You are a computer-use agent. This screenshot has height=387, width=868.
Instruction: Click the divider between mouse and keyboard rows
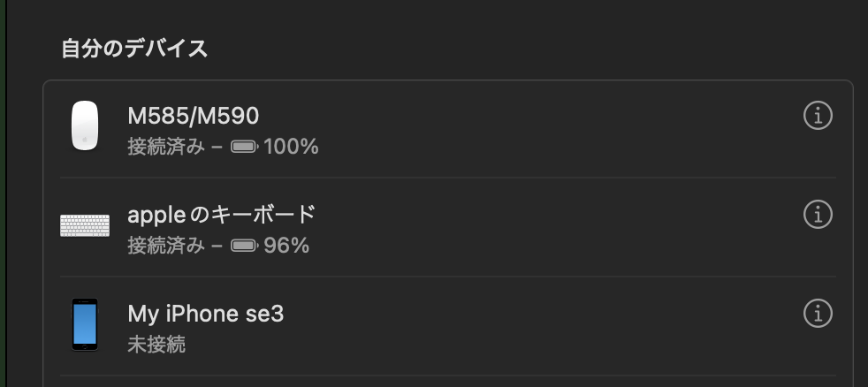447,178
